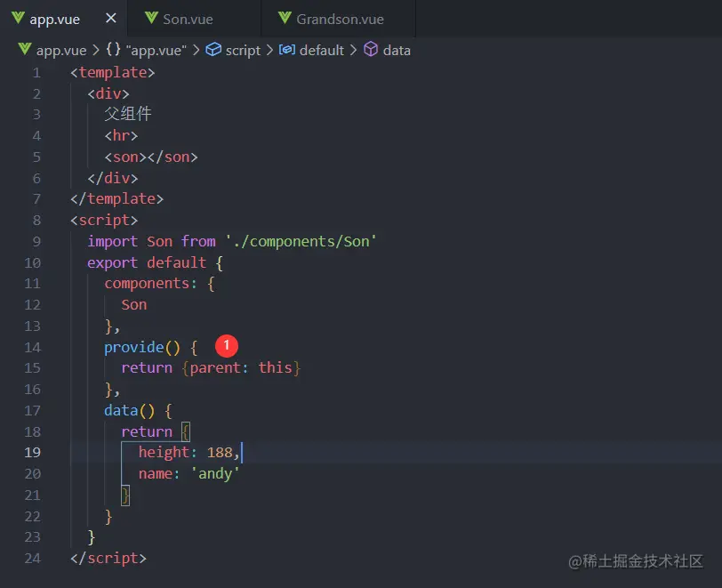Click highlighted opening brace on line 18
This screenshot has height=588, width=722.
186,431
